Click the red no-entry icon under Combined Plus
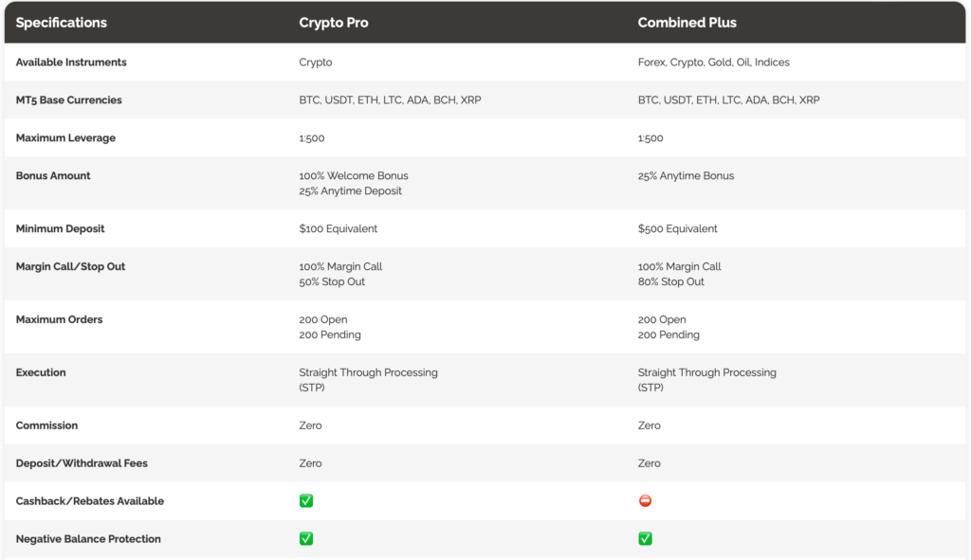971x560 pixels. 645,500
